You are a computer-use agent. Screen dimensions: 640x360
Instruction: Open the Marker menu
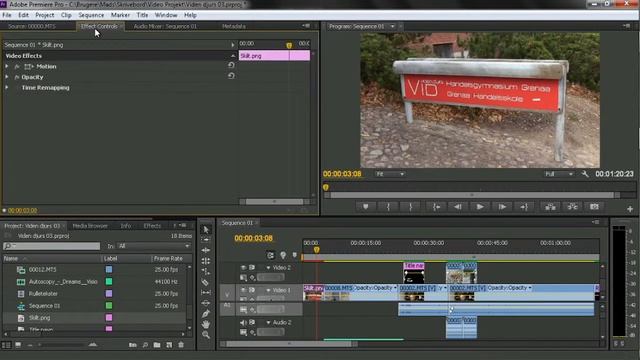point(120,15)
